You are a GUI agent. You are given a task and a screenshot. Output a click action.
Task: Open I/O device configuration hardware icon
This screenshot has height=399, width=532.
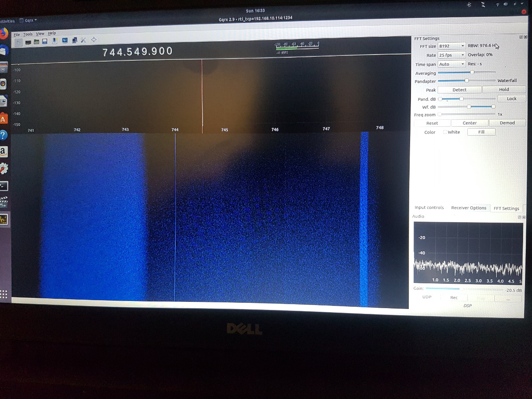tap(28, 43)
